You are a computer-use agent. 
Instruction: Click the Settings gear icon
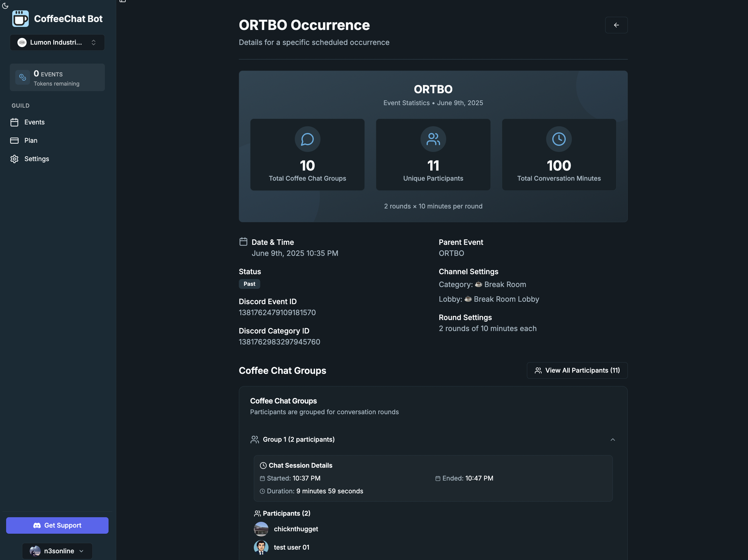click(x=14, y=159)
